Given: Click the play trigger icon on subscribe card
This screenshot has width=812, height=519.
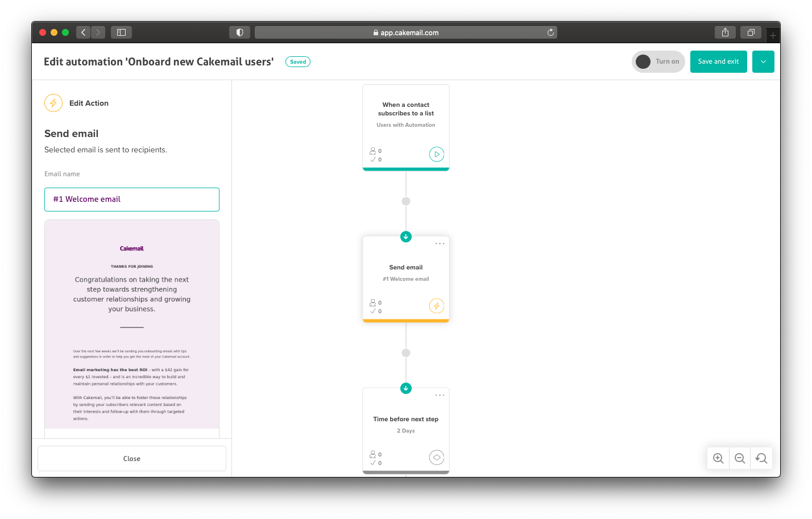Looking at the screenshot, I should (437, 154).
